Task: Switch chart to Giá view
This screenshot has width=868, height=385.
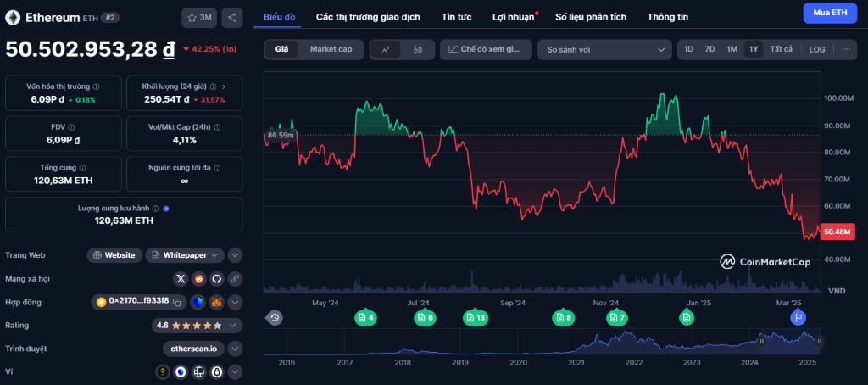Action: pyautogui.click(x=281, y=49)
